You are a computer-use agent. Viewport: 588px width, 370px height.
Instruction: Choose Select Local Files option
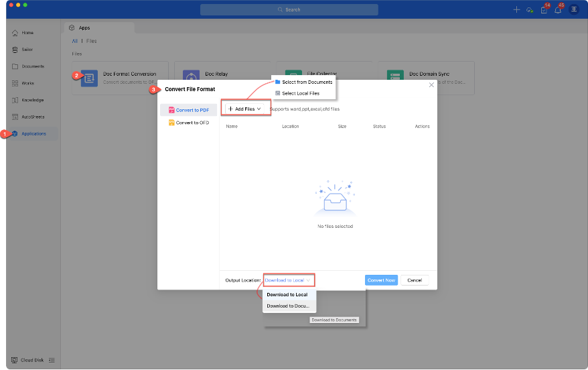click(300, 93)
